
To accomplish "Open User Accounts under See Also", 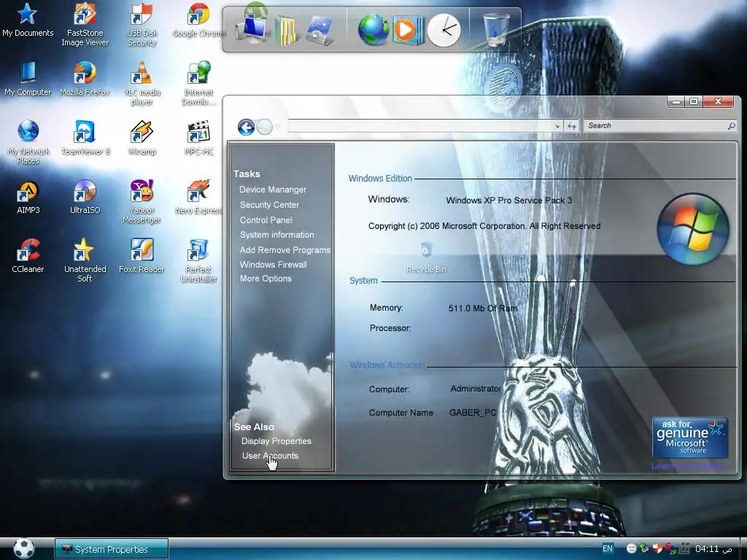I will (x=270, y=456).
